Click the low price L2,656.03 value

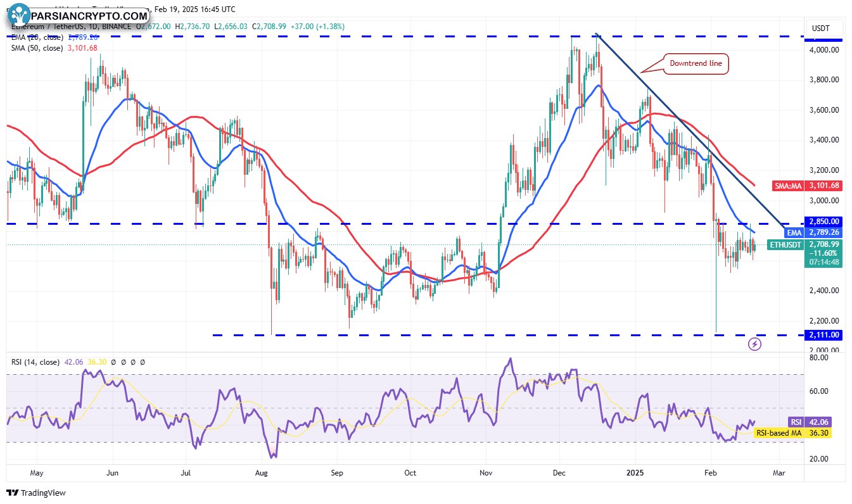click(231, 27)
